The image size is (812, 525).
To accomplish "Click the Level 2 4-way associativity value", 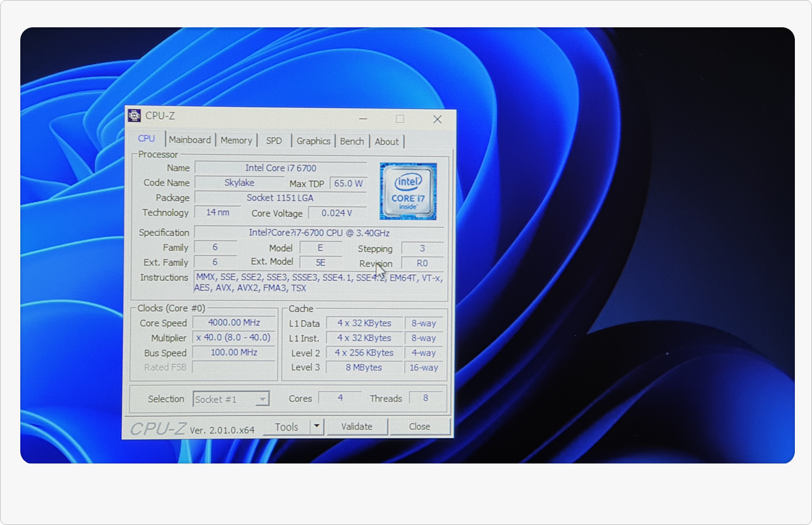I will (424, 353).
